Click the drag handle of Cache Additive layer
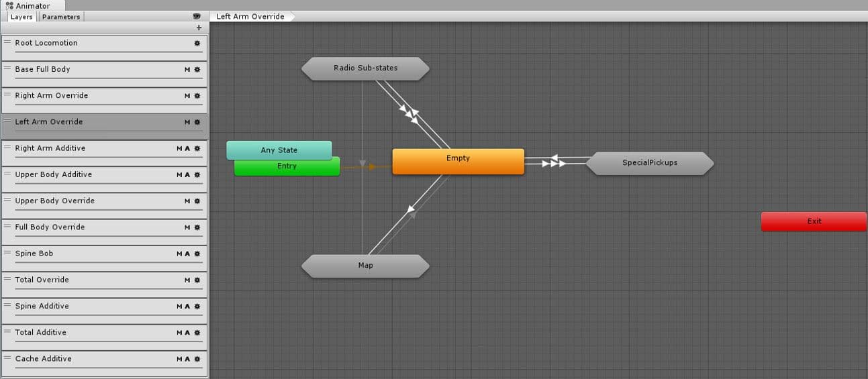 (x=7, y=358)
